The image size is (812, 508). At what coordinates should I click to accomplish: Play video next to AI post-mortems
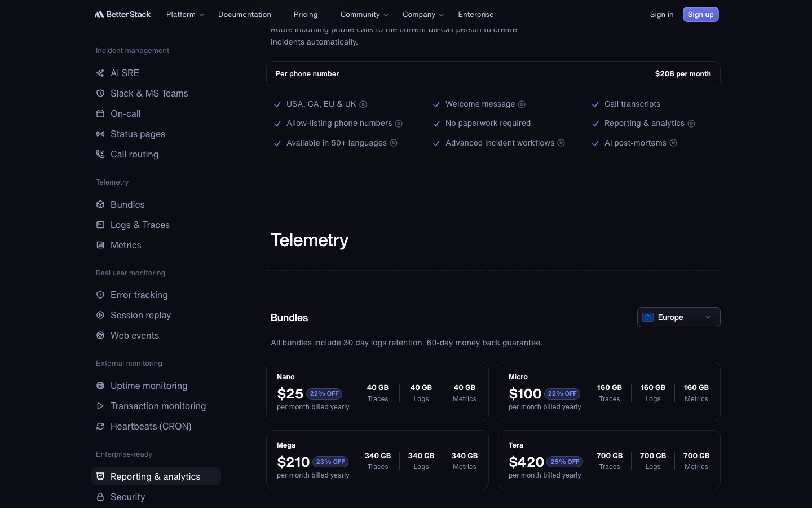[673, 143]
